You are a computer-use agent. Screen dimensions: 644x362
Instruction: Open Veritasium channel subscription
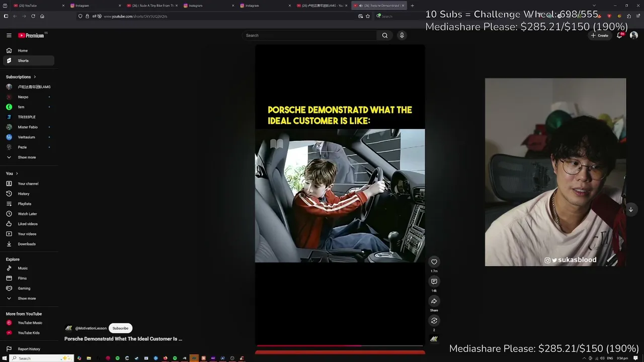click(x=28, y=137)
